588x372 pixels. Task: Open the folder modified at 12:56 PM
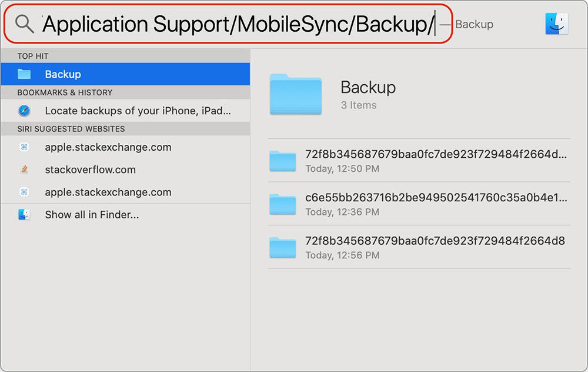coord(420,247)
